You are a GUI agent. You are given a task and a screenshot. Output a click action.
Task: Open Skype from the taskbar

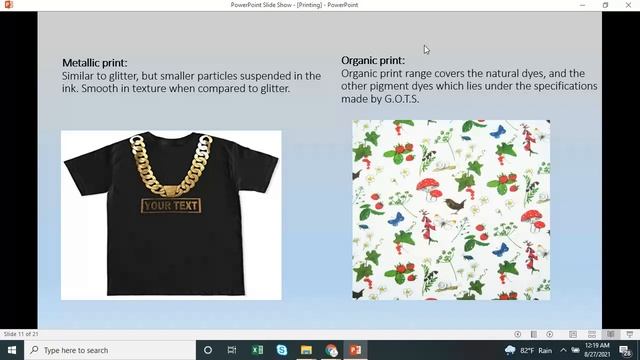point(282,350)
